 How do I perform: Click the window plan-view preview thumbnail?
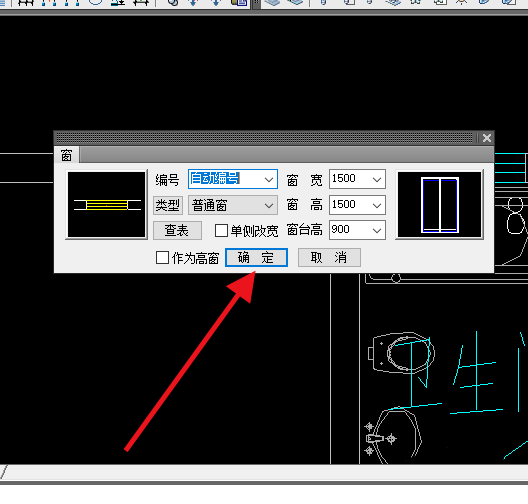[x=106, y=205]
